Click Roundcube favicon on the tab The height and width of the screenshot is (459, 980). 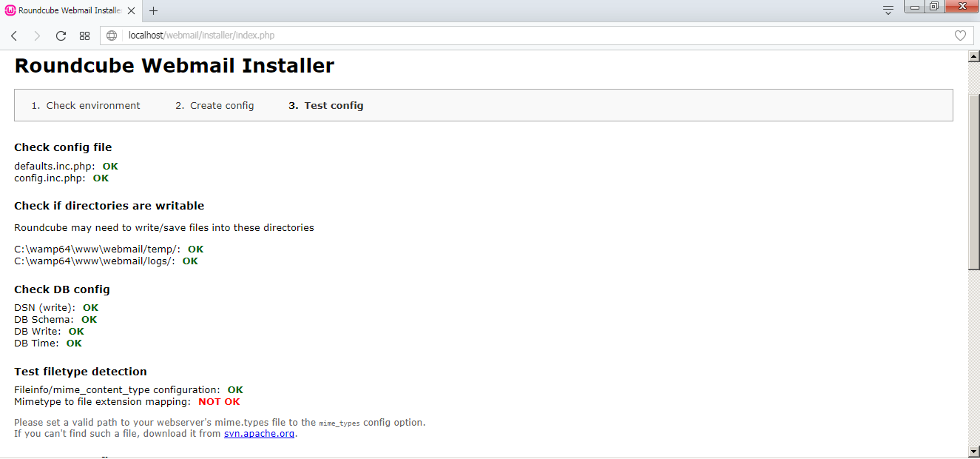(x=10, y=10)
